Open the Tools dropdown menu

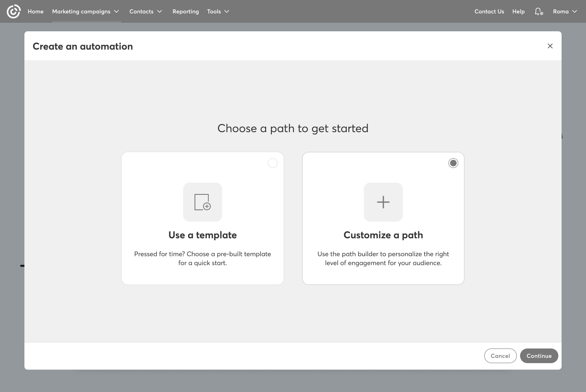[x=218, y=11]
